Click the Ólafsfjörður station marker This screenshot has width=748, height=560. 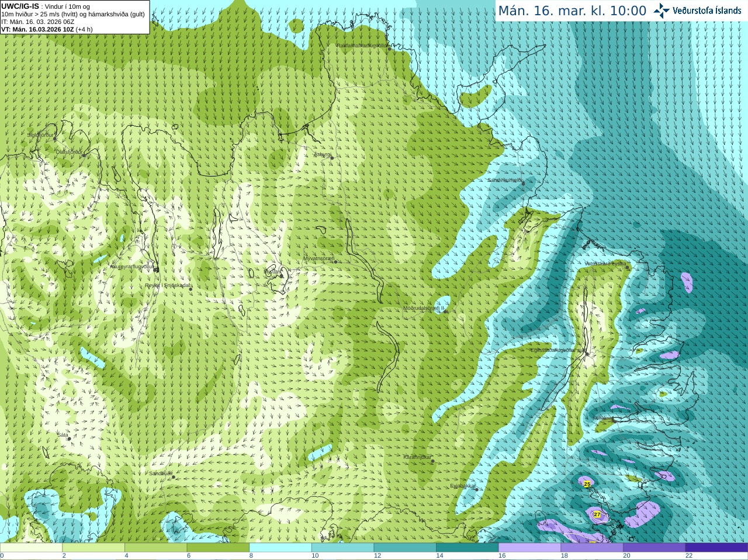tap(84, 155)
